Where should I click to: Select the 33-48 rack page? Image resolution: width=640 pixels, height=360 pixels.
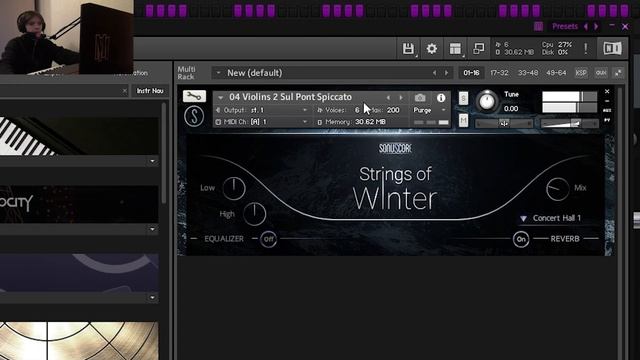528,73
